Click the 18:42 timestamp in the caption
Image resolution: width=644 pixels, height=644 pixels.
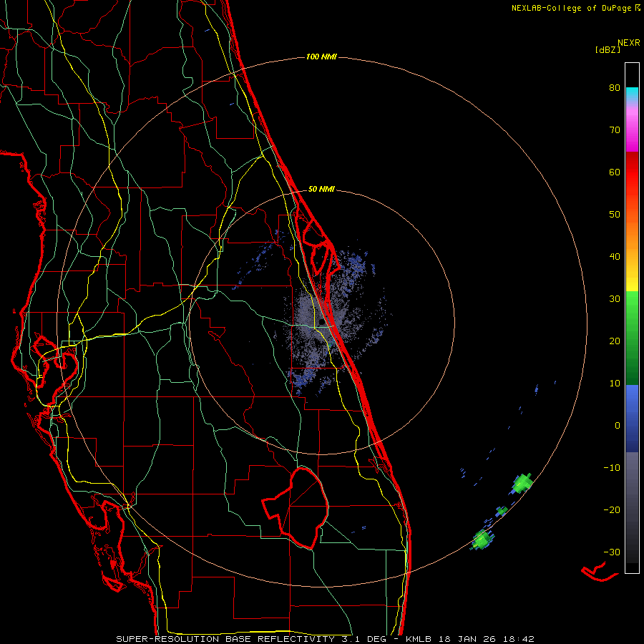click(519, 639)
